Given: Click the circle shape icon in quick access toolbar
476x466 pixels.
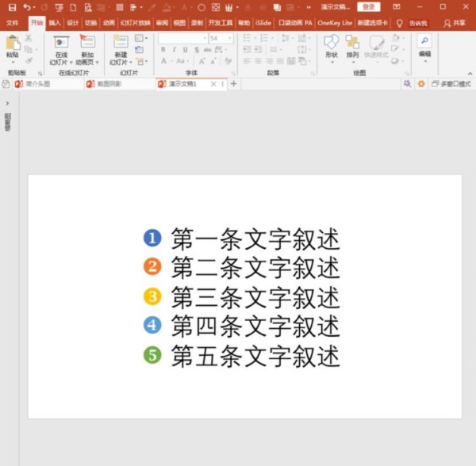Looking at the screenshot, I should tap(202, 7).
